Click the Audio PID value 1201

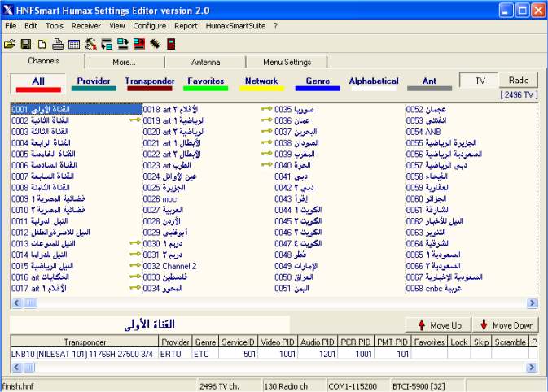coord(318,354)
